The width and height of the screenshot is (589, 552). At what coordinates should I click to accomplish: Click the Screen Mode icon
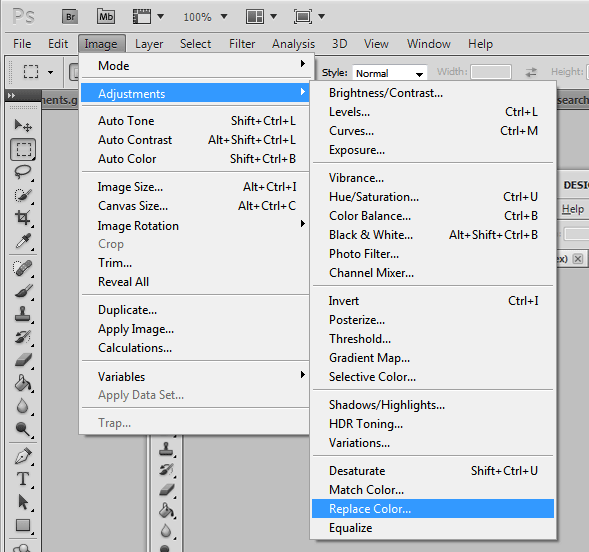[x=302, y=17]
